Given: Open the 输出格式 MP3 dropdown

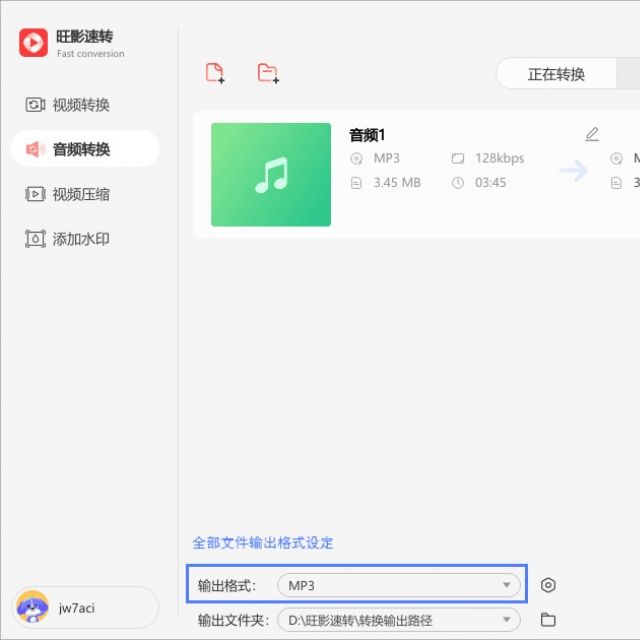Looking at the screenshot, I should tap(399, 585).
